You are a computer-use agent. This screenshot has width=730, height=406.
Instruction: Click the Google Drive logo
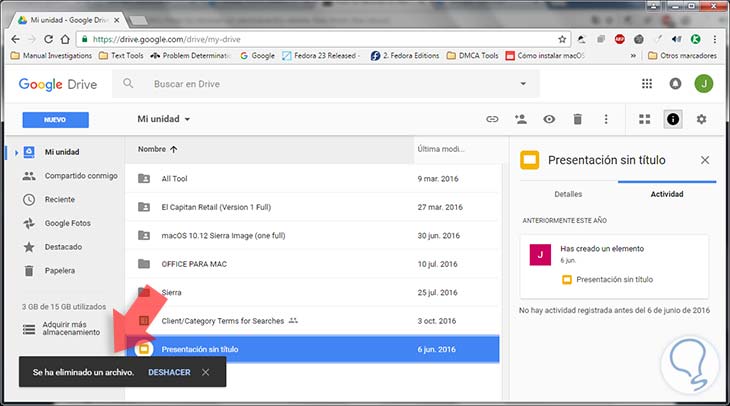[x=58, y=84]
